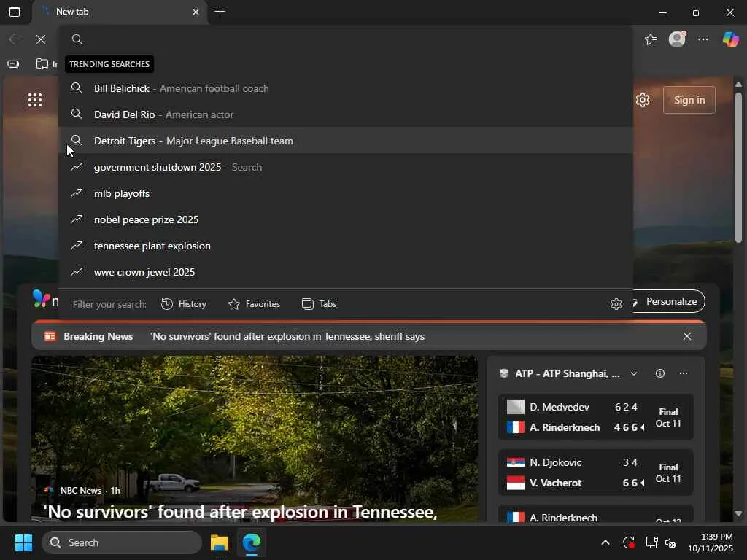Image resolution: width=747 pixels, height=560 pixels.
Task: Open the Windows Start menu
Action: click(23, 542)
